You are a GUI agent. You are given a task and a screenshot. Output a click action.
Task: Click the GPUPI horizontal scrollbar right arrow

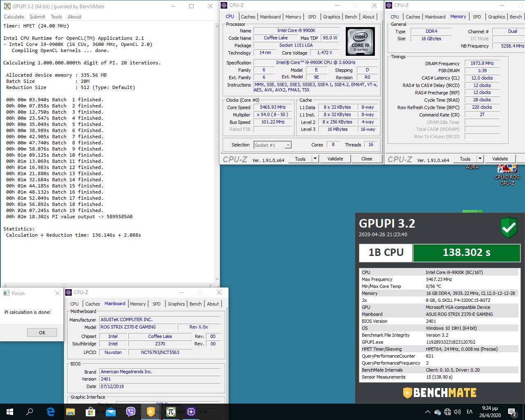[210, 285]
